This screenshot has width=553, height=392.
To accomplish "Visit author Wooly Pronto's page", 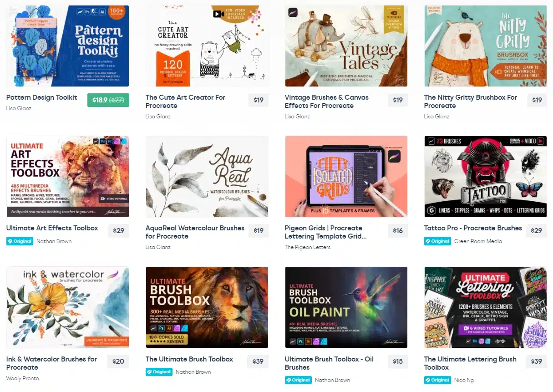I will pyautogui.click(x=23, y=378).
